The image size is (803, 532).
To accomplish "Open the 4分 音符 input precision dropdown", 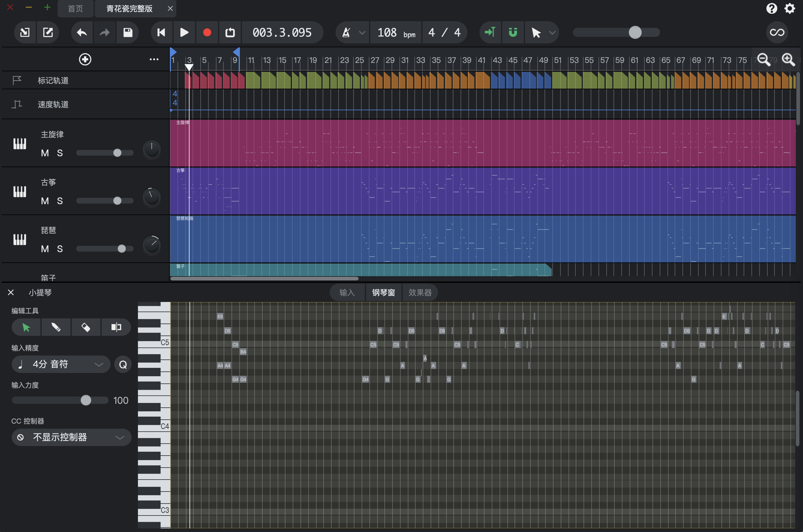I will tap(61, 364).
